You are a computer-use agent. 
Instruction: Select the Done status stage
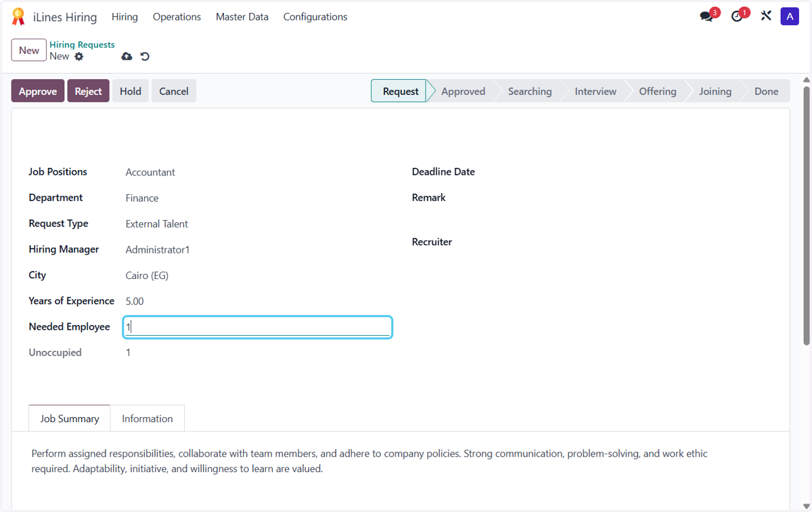767,91
